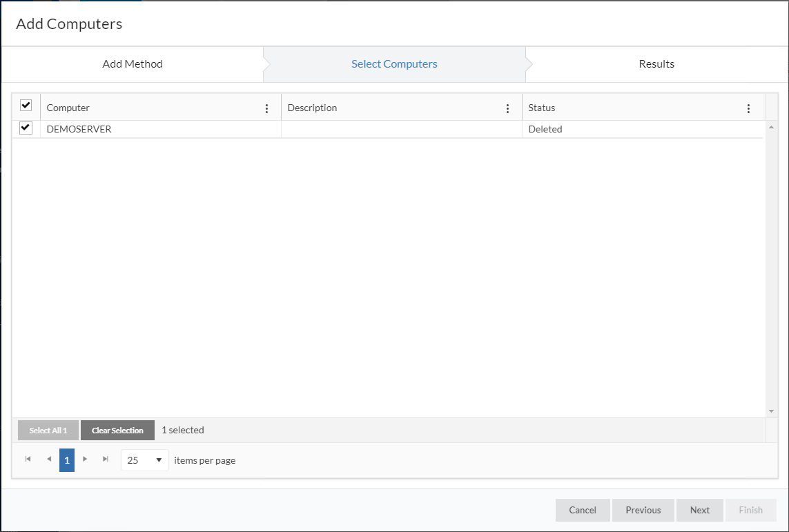Sort by the Description column header
The image size is (789, 532).
(312, 108)
